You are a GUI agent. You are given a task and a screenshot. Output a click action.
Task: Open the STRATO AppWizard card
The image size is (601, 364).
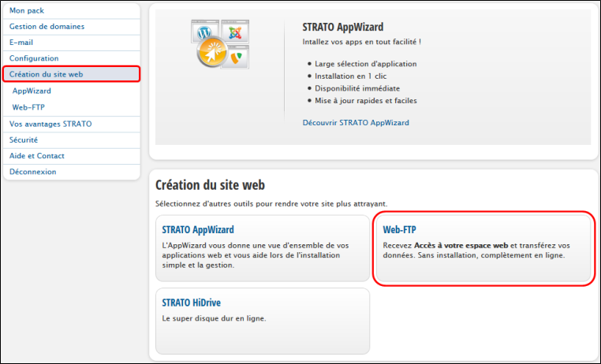pyautogui.click(x=263, y=248)
